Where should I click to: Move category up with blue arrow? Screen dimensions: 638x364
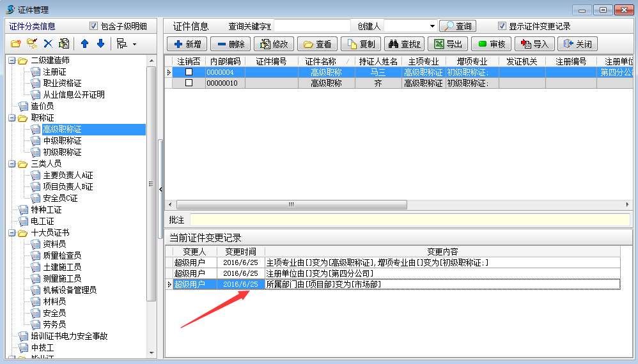[x=84, y=44]
